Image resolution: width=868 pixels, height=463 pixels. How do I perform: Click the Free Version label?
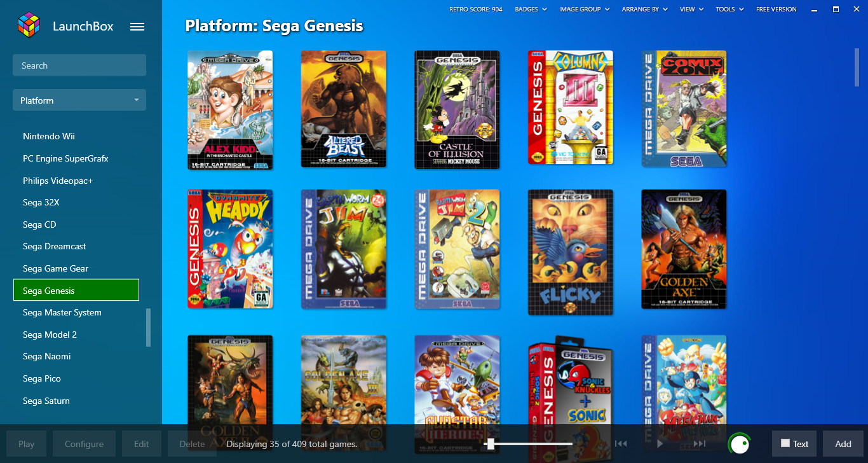coord(776,10)
